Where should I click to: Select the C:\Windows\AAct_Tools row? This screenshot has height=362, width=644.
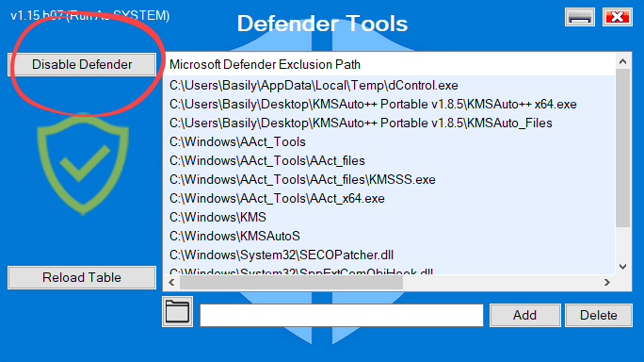tap(390, 142)
